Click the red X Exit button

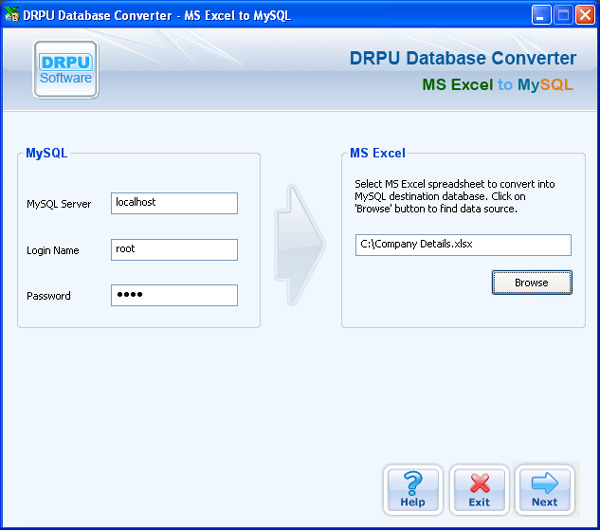point(479,490)
